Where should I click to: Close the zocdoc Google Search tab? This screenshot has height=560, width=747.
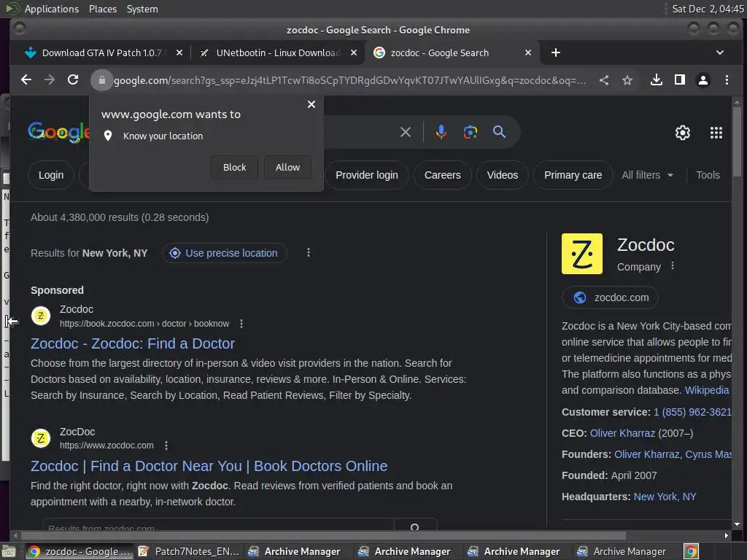tap(528, 52)
